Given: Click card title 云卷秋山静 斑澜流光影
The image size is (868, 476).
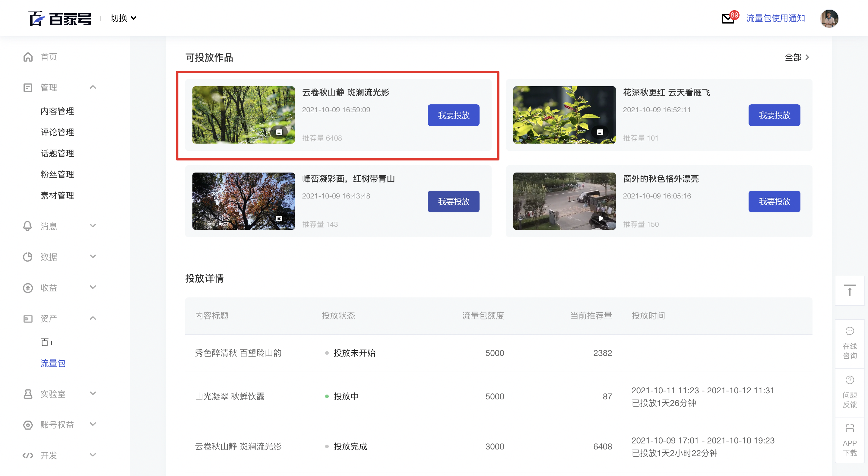Looking at the screenshot, I should [x=345, y=92].
